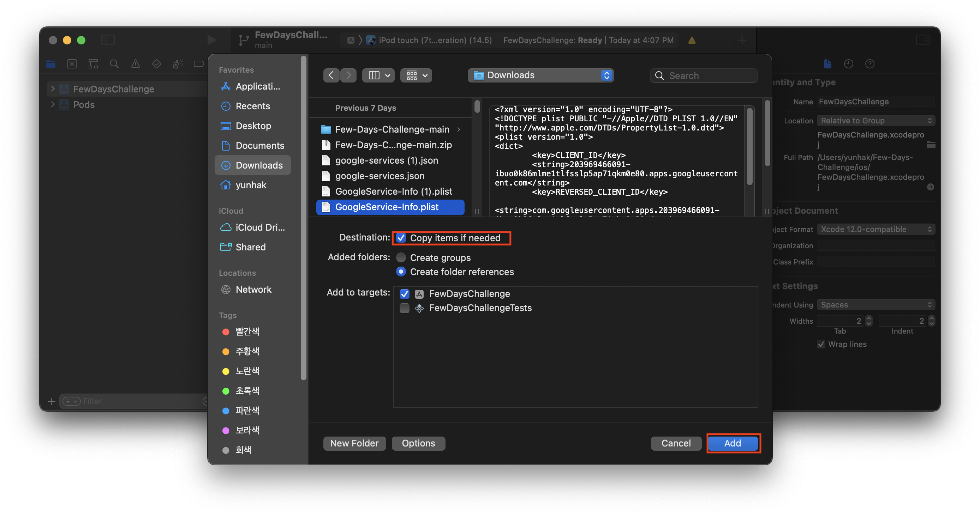Select Documents in the Favorites sidebar
The height and width of the screenshot is (517, 980).
pos(259,146)
